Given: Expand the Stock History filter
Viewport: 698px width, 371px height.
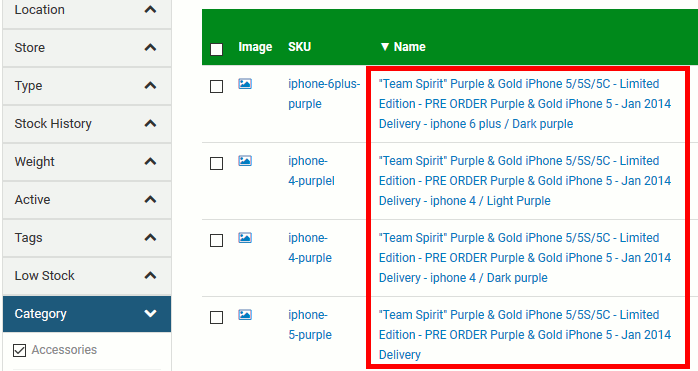Looking at the screenshot, I should coord(87,123).
